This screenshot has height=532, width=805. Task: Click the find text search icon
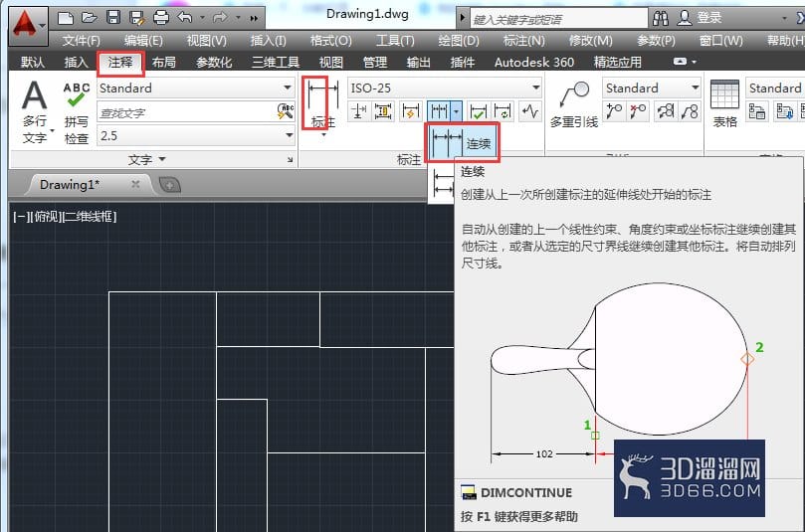coord(286,111)
